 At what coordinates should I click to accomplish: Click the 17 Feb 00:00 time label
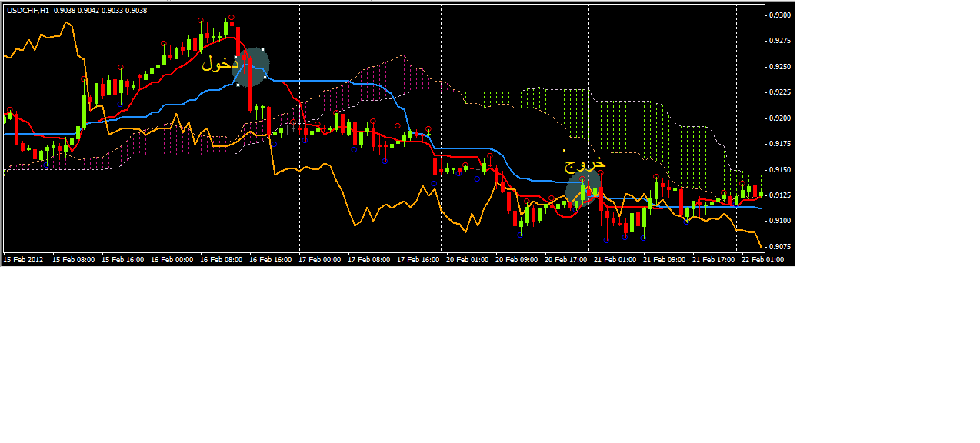point(320,260)
